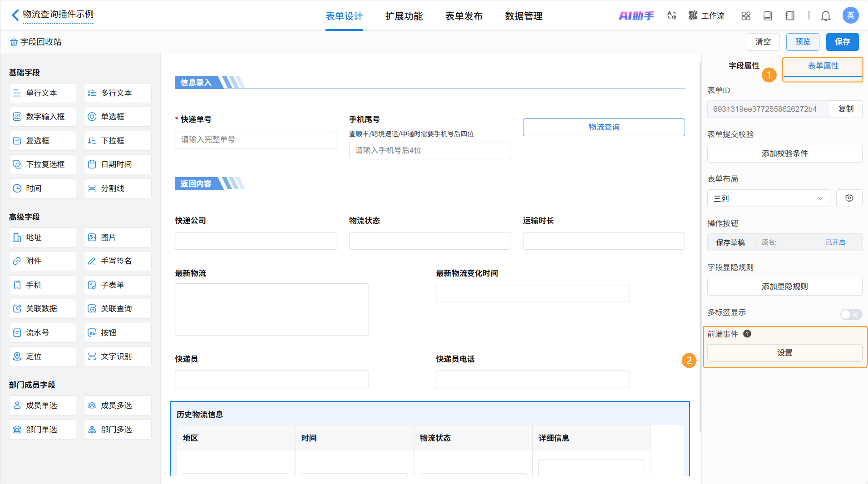
Task: Expand the 表单布局 三列 dropdown
Action: click(x=768, y=198)
